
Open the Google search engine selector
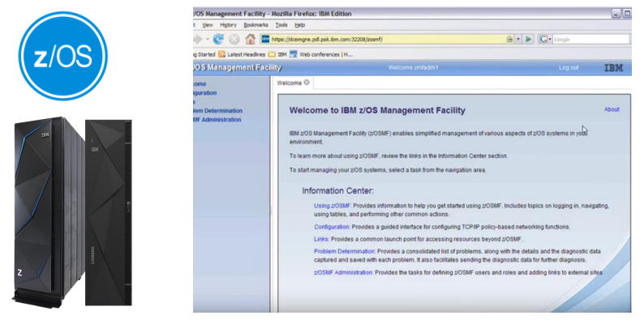pos(545,40)
